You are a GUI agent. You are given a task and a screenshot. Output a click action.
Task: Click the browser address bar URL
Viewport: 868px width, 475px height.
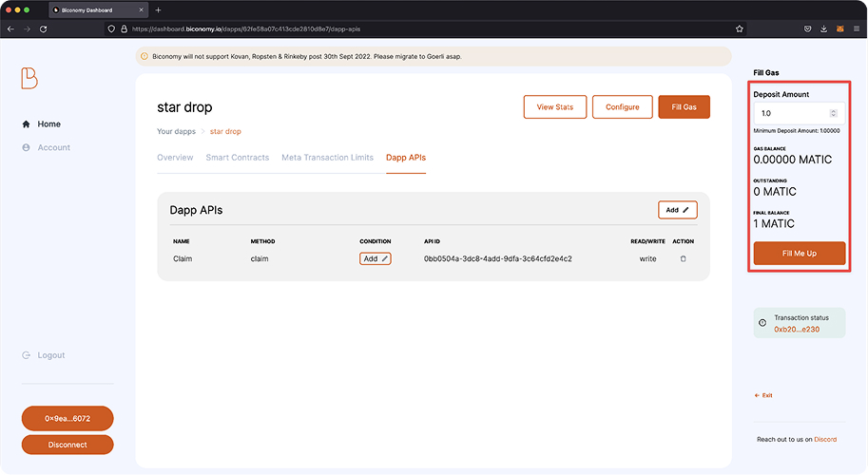(246, 28)
